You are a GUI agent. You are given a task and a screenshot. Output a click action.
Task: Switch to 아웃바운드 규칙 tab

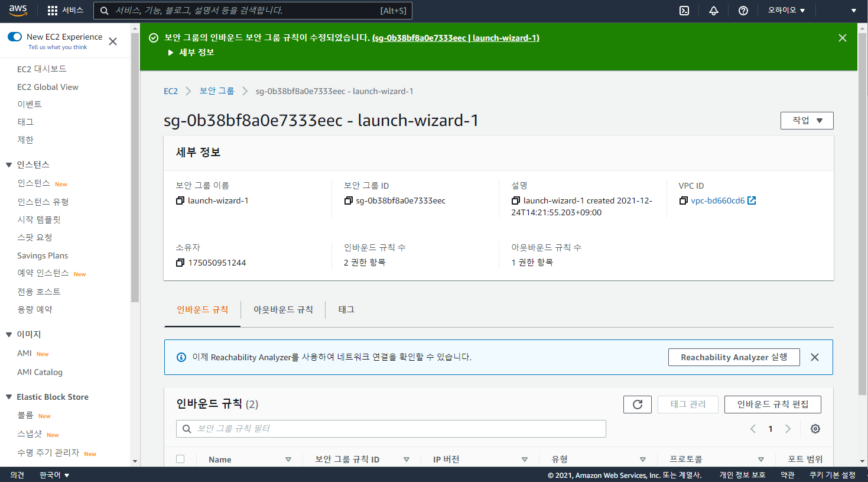coord(283,310)
